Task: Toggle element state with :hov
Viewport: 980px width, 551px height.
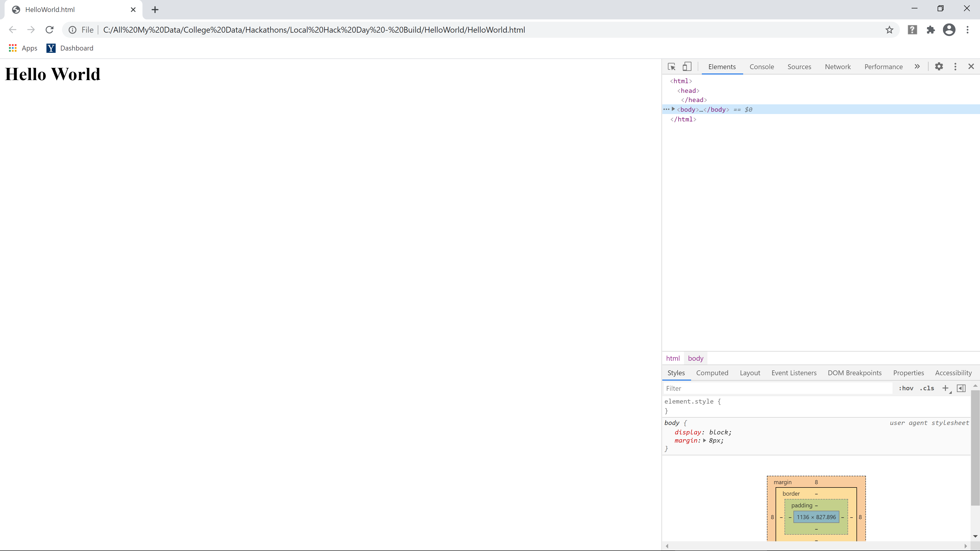Action: click(906, 388)
